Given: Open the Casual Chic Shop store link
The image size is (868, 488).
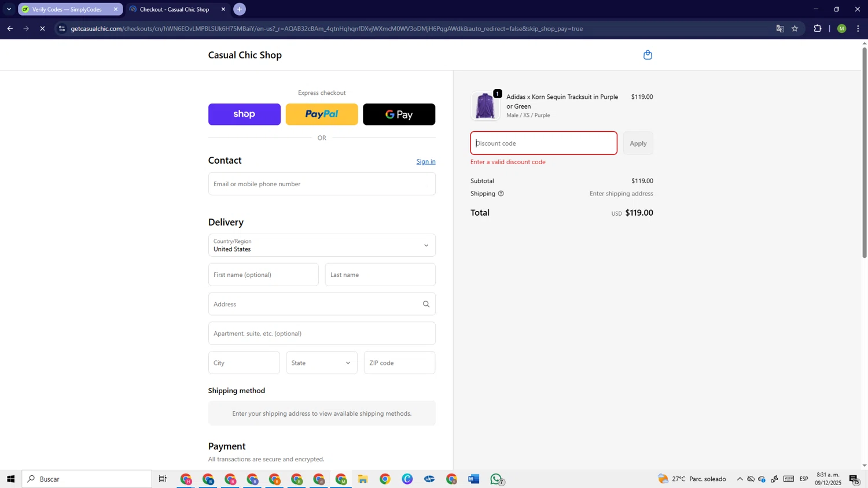Looking at the screenshot, I should (245, 55).
